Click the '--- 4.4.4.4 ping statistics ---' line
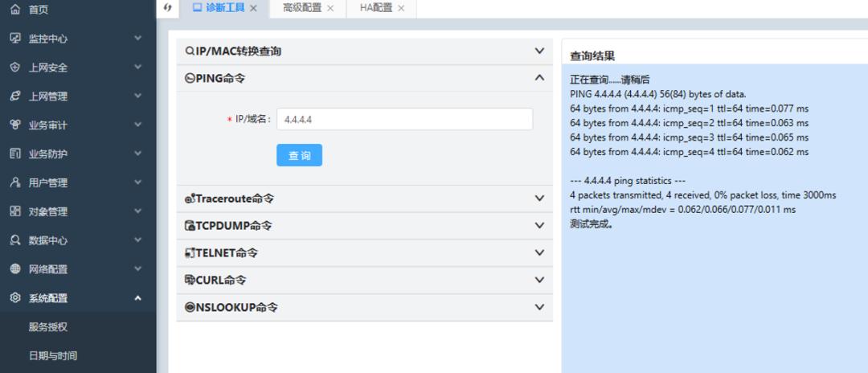Screen dimensions: 868x373 click(628, 181)
